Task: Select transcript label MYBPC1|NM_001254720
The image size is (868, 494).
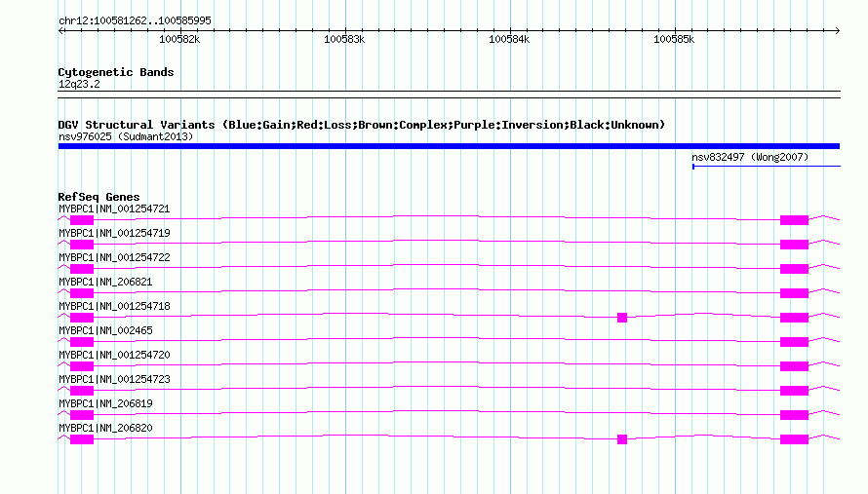Action: 114,355
